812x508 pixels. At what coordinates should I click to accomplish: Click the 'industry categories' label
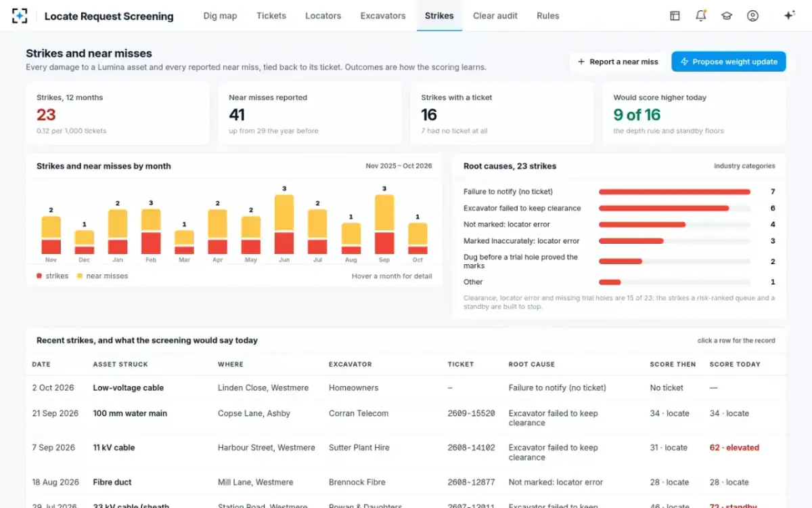click(744, 166)
